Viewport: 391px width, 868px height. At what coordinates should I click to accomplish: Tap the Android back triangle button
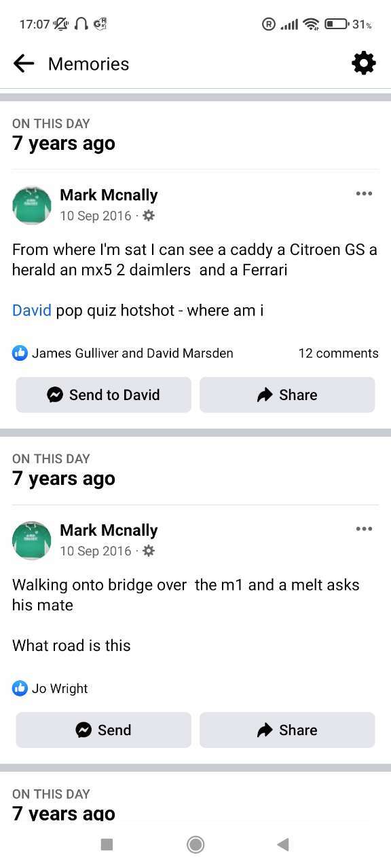coord(283,844)
